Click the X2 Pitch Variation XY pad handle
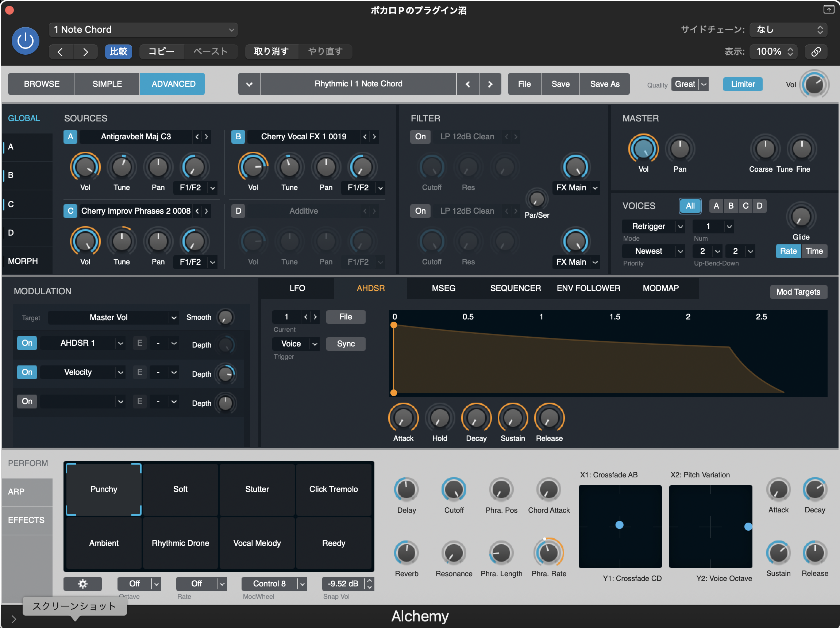Screen dimensions: 840x628 point(748,527)
